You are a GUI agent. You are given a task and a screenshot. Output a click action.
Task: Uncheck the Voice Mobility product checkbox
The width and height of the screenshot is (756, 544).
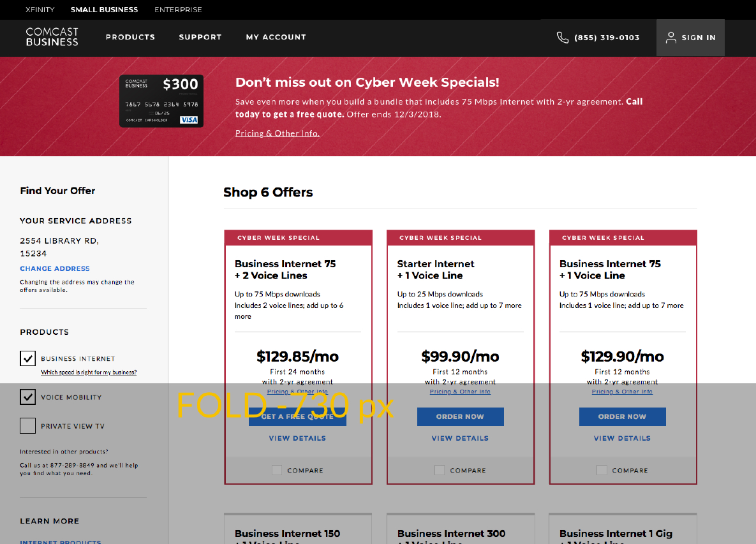(27, 397)
